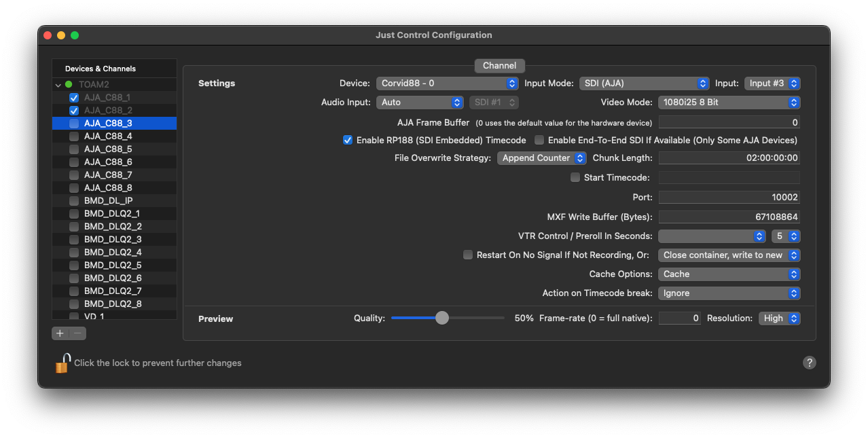Viewport: 868px width, 438px height.
Task: Open the disabled SDI #1 dropdown
Action: [x=494, y=102]
